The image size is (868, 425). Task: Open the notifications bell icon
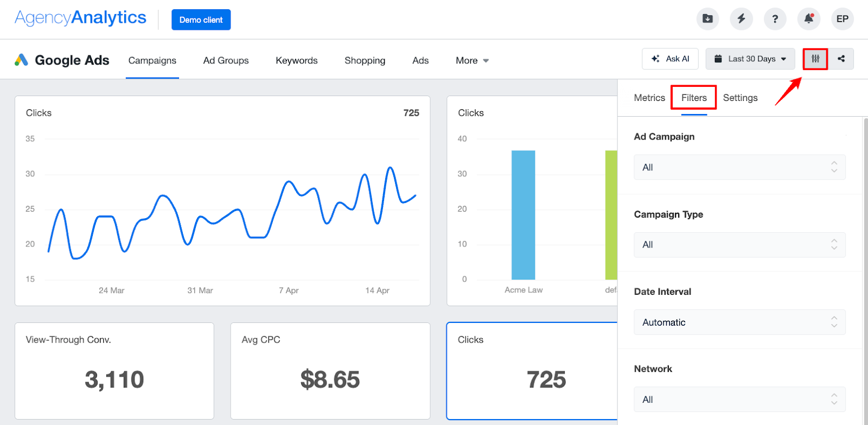(x=808, y=19)
